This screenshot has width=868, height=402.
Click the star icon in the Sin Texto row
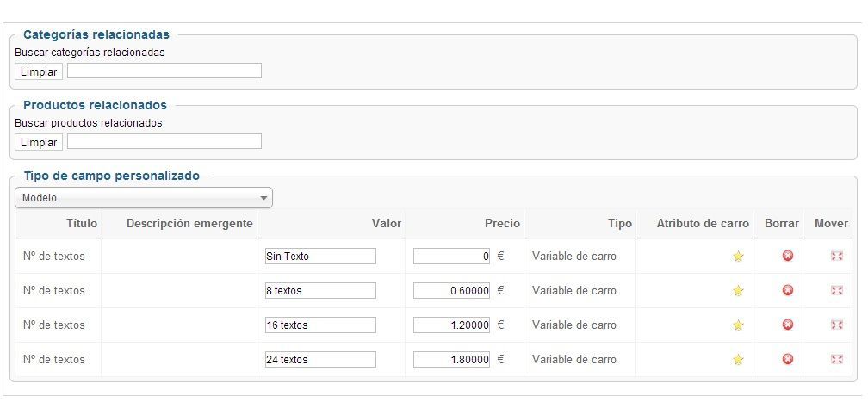point(738,256)
